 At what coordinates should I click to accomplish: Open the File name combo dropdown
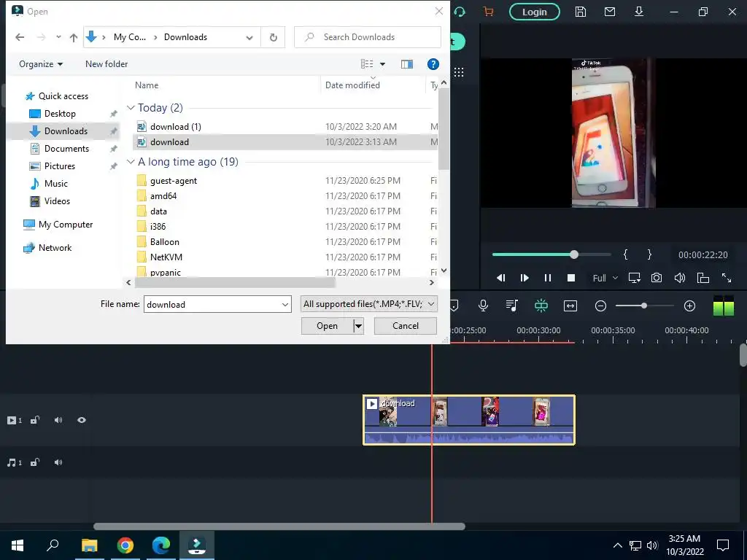(x=285, y=304)
